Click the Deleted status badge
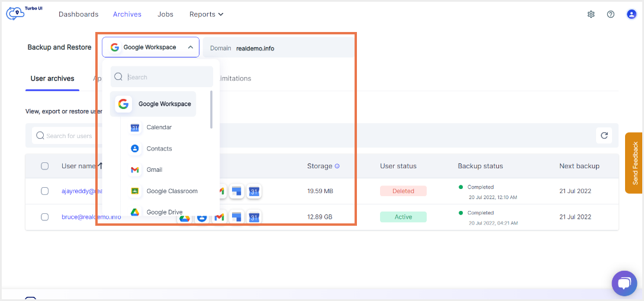The width and height of the screenshot is (644, 301). pyautogui.click(x=403, y=191)
